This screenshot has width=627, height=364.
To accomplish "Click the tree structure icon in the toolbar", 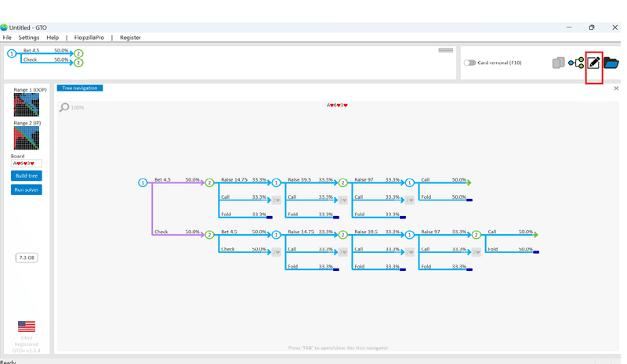I will pos(576,63).
